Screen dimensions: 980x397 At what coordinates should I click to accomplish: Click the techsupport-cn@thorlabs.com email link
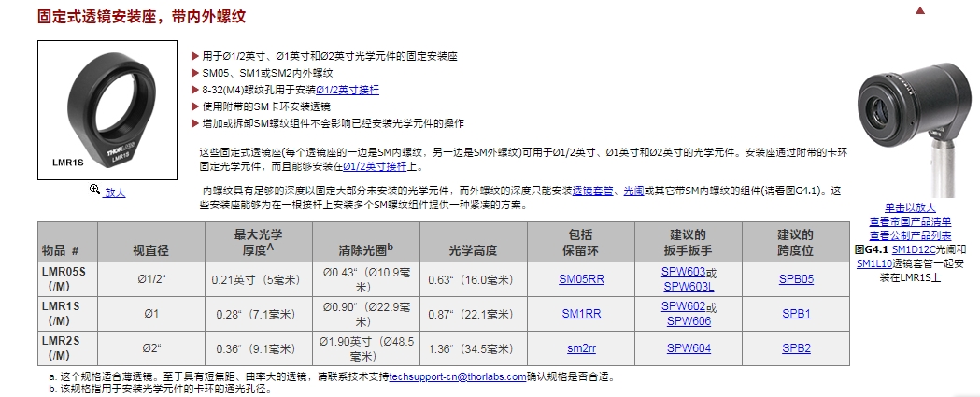(x=458, y=377)
